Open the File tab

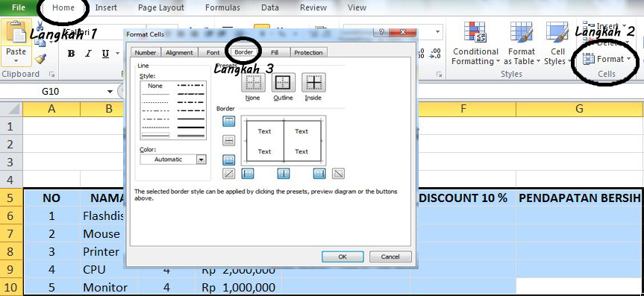(19, 7)
